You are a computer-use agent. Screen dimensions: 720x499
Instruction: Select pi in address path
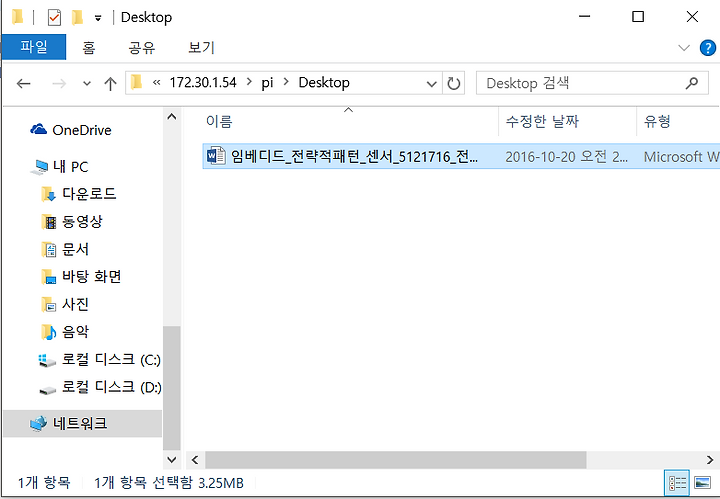(267, 83)
